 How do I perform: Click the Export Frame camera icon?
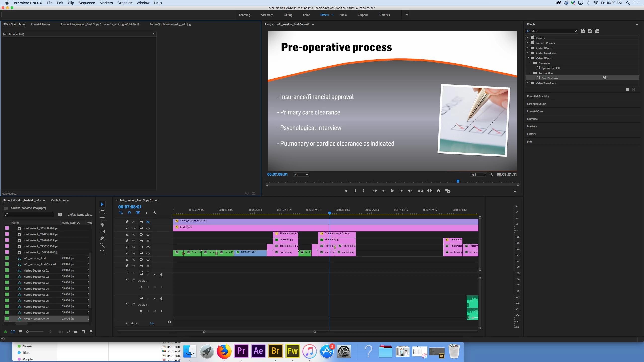[438, 191]
